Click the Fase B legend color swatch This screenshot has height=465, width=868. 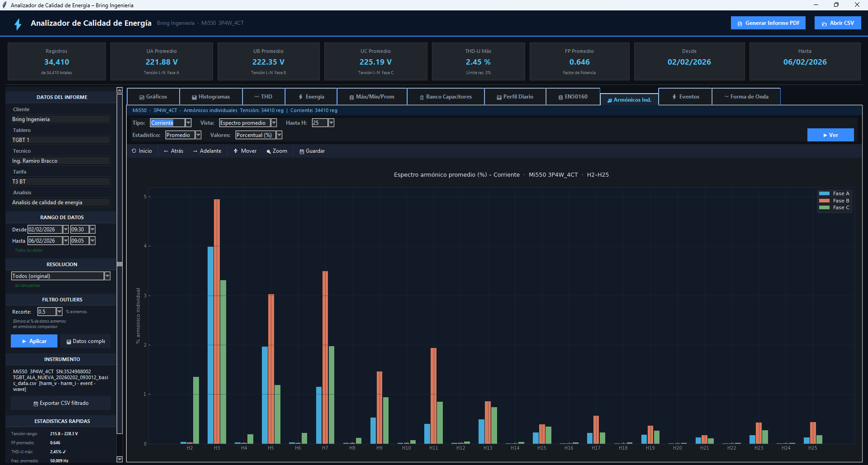coord(823,200)
